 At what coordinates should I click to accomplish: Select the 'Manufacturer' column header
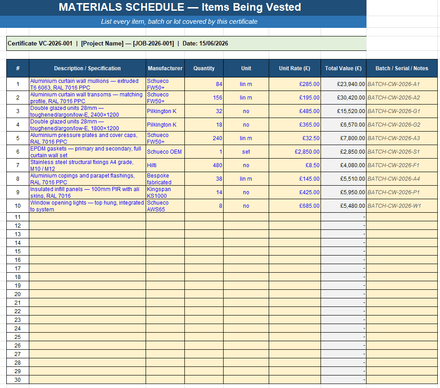pyautogui.click(x=165, y=68)
